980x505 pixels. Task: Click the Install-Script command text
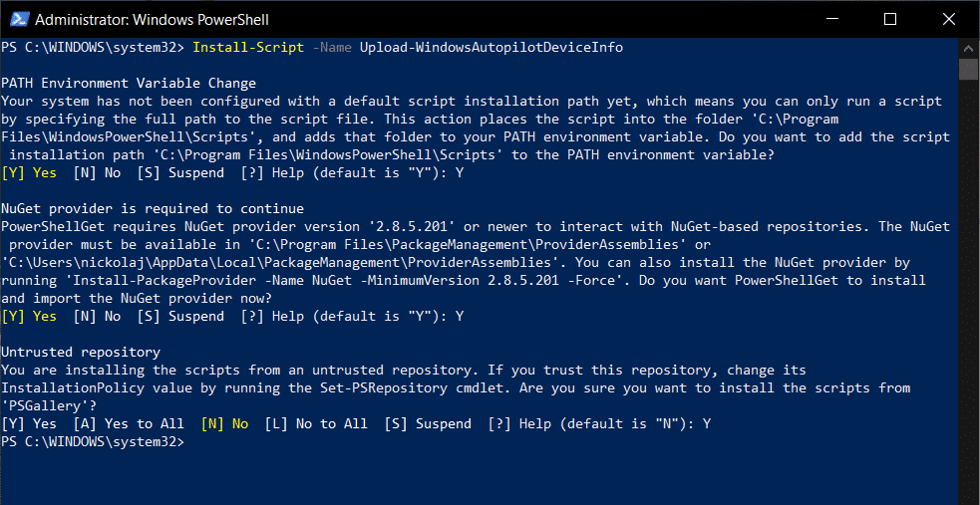coord(249,48)
